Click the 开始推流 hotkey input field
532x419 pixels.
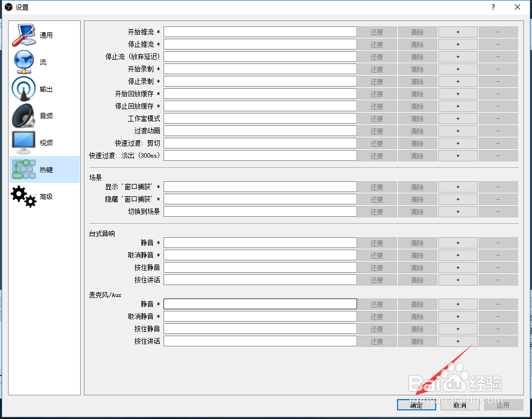pos(260,32)
